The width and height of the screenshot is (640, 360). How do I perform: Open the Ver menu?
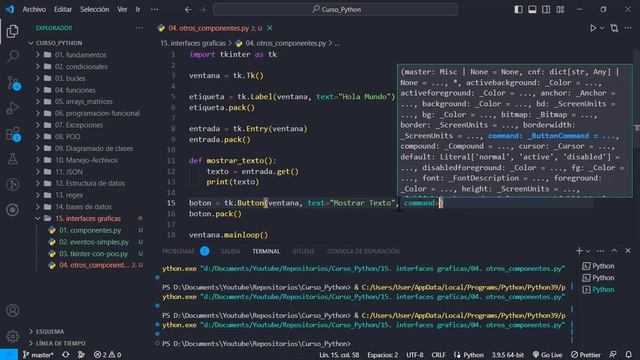click(x=122, y=9)
